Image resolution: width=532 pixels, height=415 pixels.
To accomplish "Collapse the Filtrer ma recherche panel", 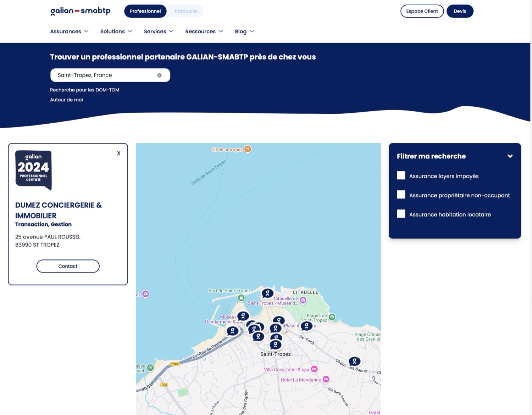I will 510,156.
